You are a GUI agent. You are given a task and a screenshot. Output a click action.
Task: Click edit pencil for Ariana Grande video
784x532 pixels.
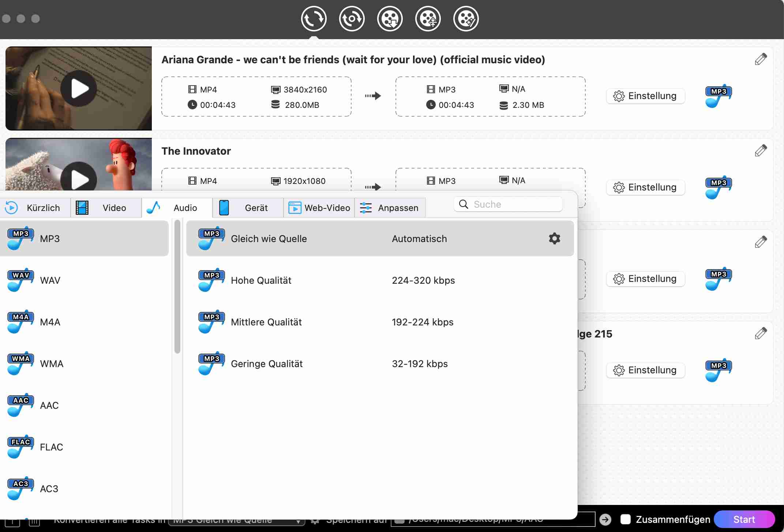761,59
